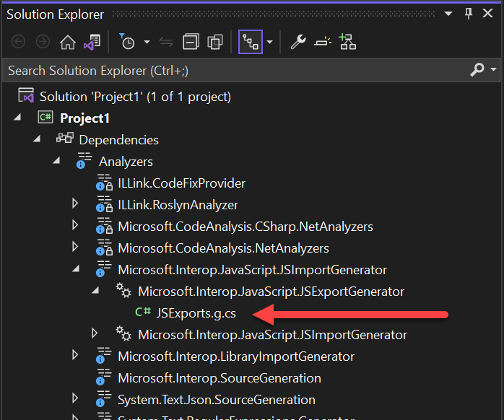The height and width of the screenshot is (420, 504).
Task: Collapse the Analyzers node
Action: [x=56, y=162]
